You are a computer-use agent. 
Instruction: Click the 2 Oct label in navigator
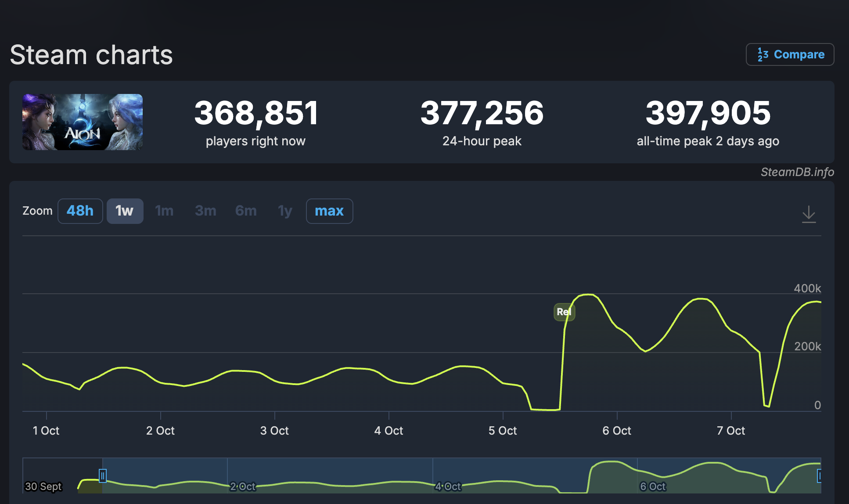pyautogui.click(x=243, y=486)
